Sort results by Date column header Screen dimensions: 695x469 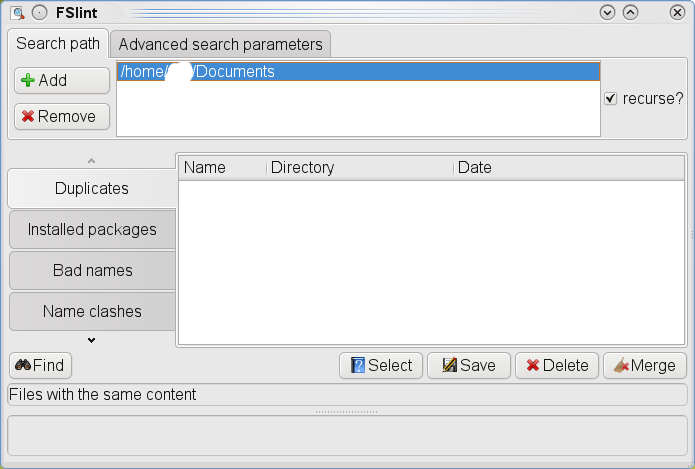[x=569, y=168]
